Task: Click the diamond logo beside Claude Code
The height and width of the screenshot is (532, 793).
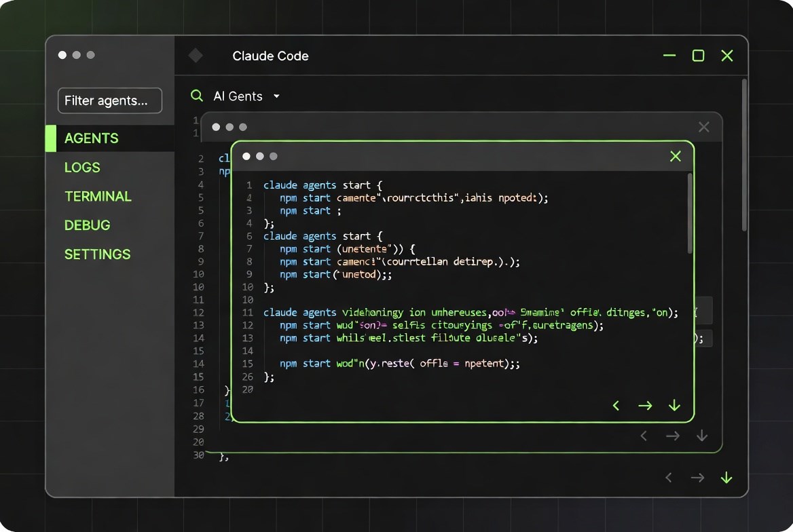Action: [x=196, y=55]
